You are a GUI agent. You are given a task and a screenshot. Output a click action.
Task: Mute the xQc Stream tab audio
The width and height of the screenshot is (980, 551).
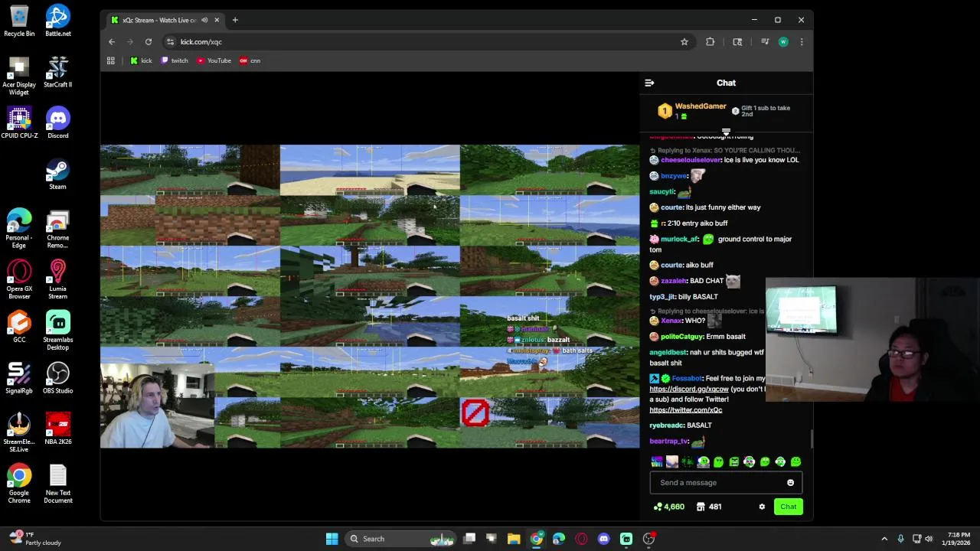point(204,20)
